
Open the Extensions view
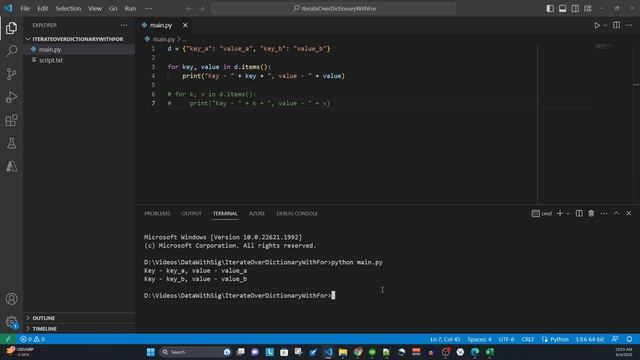pyautogui.click(x=11, y=120)
